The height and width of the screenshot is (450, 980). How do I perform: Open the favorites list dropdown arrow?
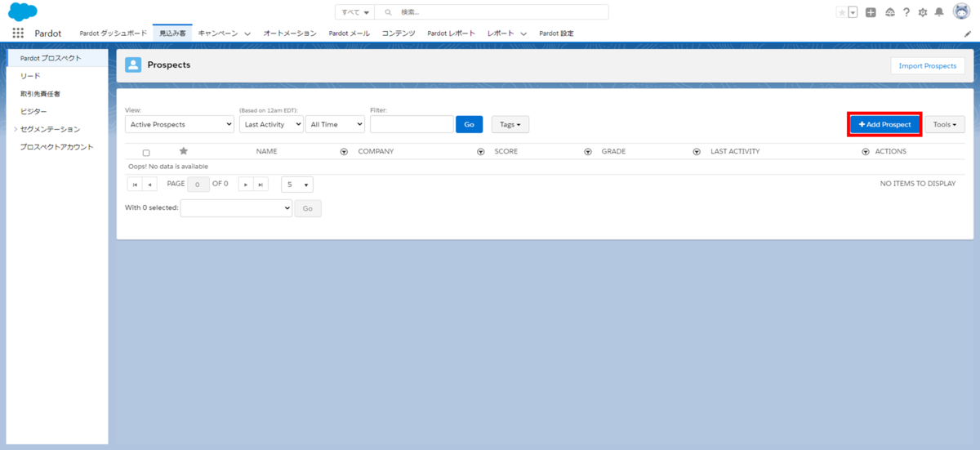tap(853, 12)
